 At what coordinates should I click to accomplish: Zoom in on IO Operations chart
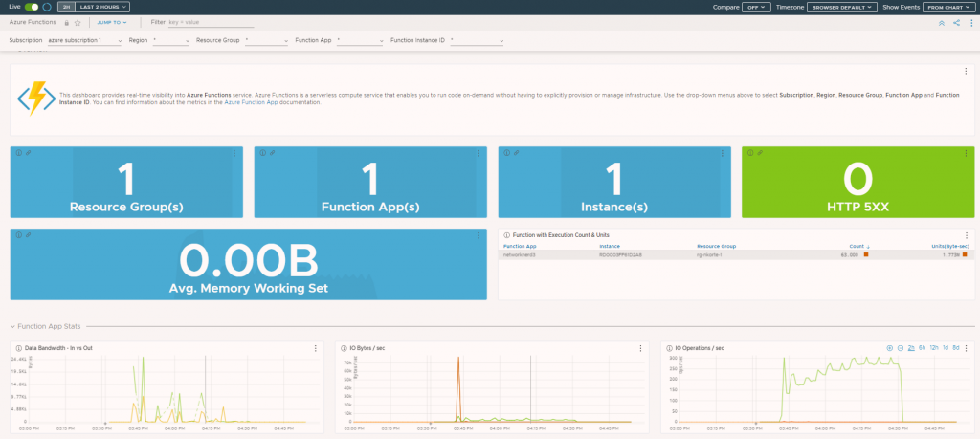coord(890,348)
